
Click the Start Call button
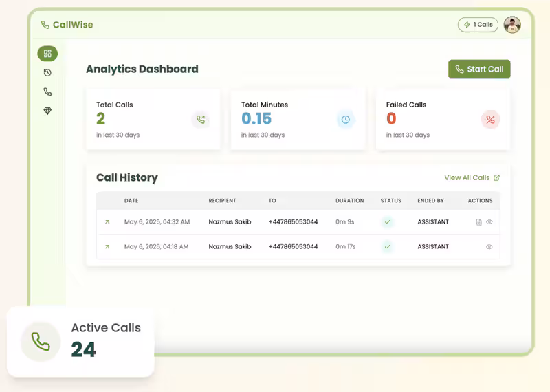[x=479, y=69]
